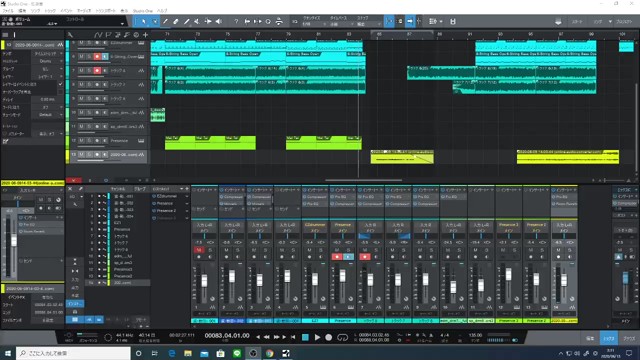The height and width of the screenshot is (360, 640).
Task: Click return to zero transport icon
Action: pyautogui.click(x=293, y=337)
